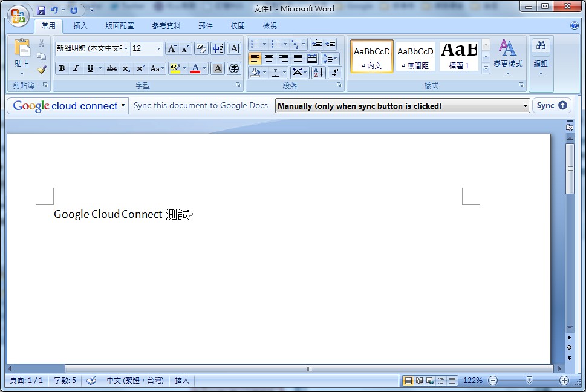Apply the 標題 1 style

click(x=459, y=56)
